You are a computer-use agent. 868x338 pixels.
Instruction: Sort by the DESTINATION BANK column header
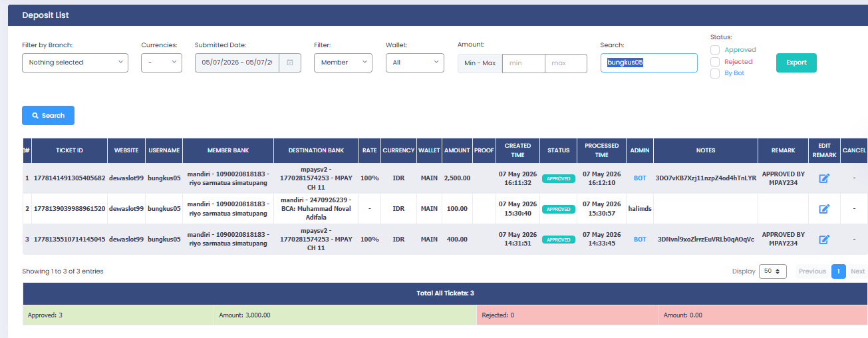pyautogui.click(x=316, y=150)
